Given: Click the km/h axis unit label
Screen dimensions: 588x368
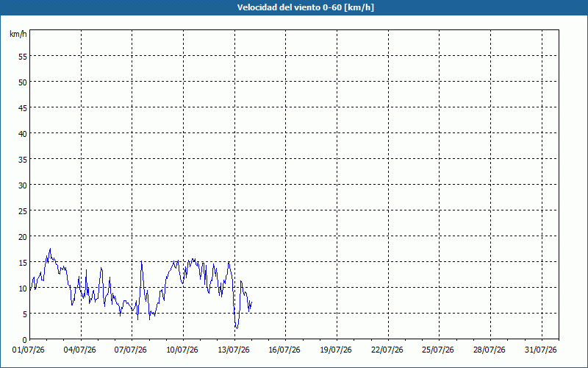Looking at the screenshot, I should tap(18, 34).
